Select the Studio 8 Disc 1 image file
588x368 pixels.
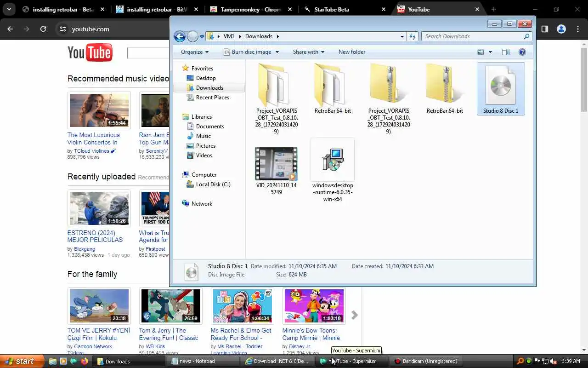point(501,89)
